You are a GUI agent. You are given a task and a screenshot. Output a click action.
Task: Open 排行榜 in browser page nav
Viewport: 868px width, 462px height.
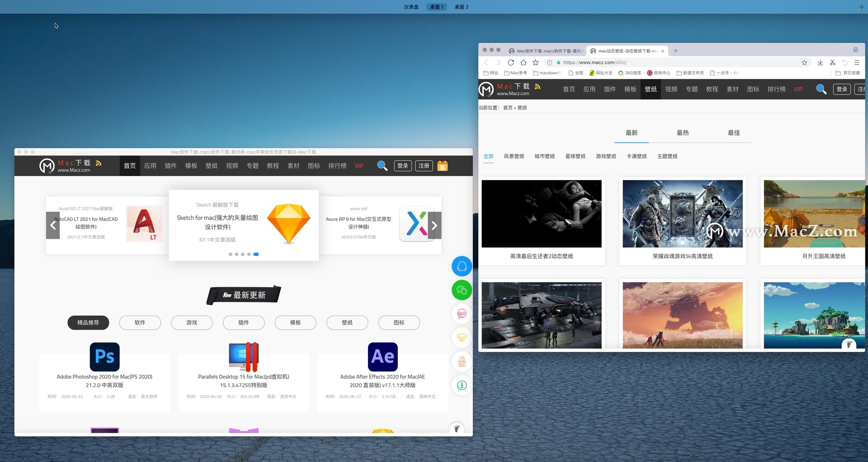[x=776, y=89]
